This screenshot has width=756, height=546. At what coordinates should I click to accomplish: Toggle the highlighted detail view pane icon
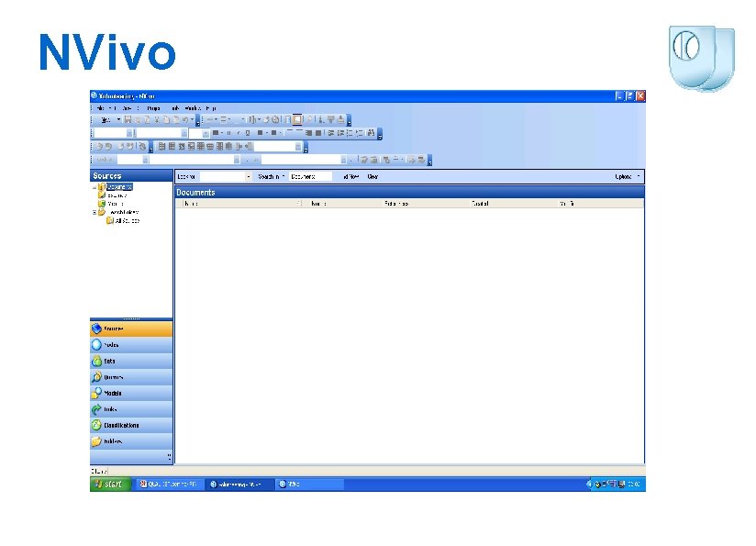pos(297,119)
